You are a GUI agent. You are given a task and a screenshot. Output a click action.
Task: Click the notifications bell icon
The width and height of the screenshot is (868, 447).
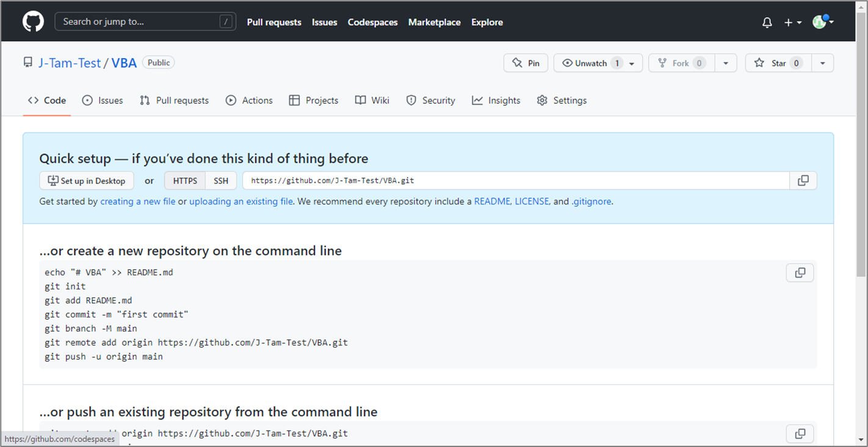(x=767, y=23)
